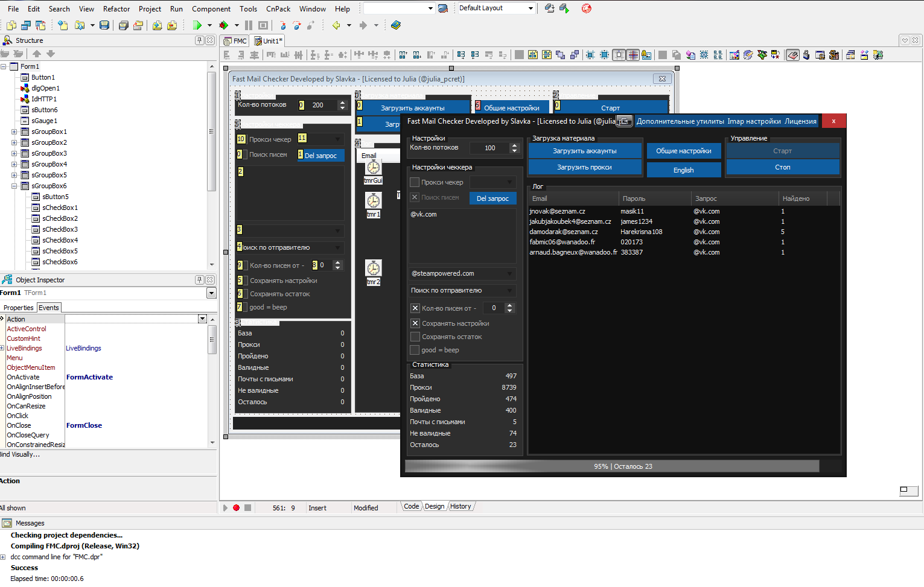The width and height of the screenshot is (924, 587).
Task: Click the Save All floppy disk icon
Action: [123, 25]
